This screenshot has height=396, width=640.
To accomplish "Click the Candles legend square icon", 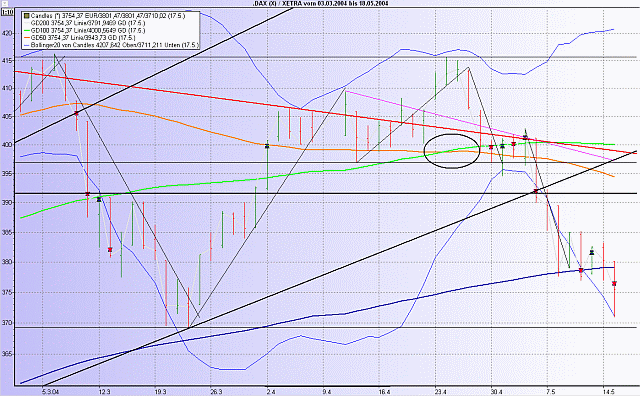I will click(x=27, y=16).
